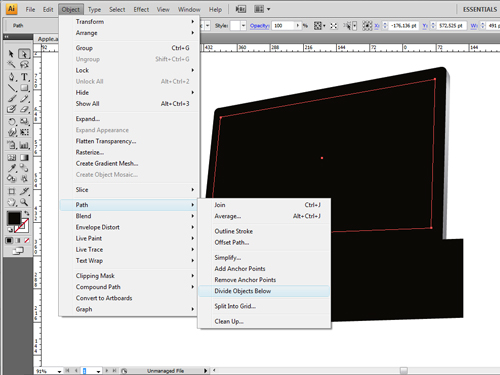This screenshot has height=375, width=500.
Task: Open the Window menu
Action: [x=189, y=9]
